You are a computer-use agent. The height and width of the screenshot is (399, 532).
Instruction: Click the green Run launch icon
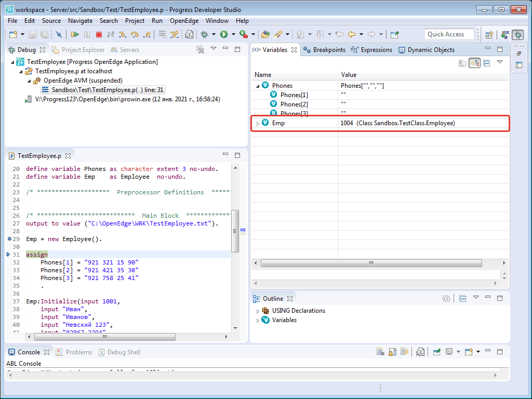click(224, 34)
